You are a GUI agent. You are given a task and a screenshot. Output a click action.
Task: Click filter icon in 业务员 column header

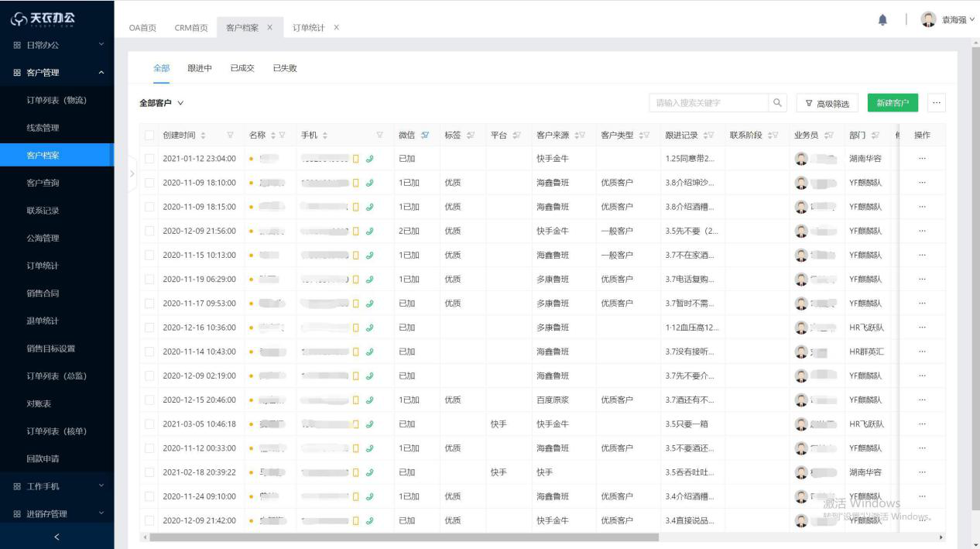pyautogui.click(x=829, y=136)
